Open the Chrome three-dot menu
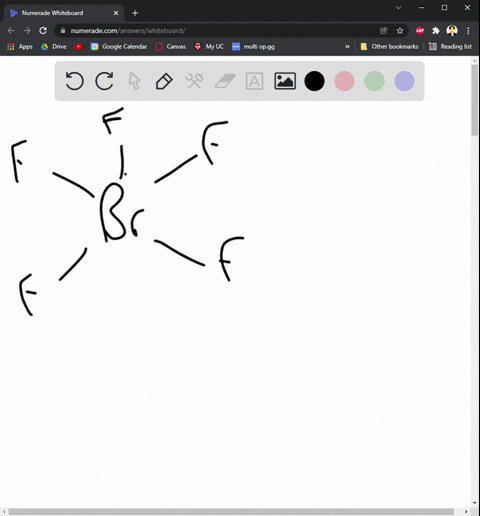This screenshot has height=516, width=480. (x=468, y=31)
